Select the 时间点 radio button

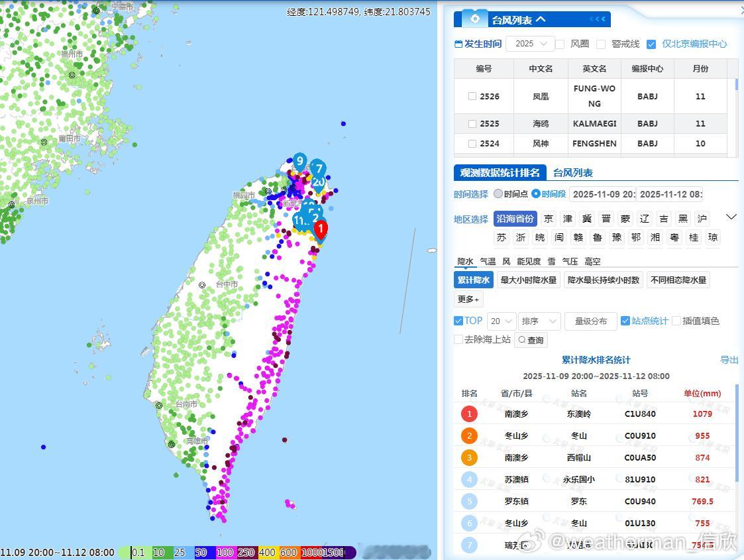498,194
